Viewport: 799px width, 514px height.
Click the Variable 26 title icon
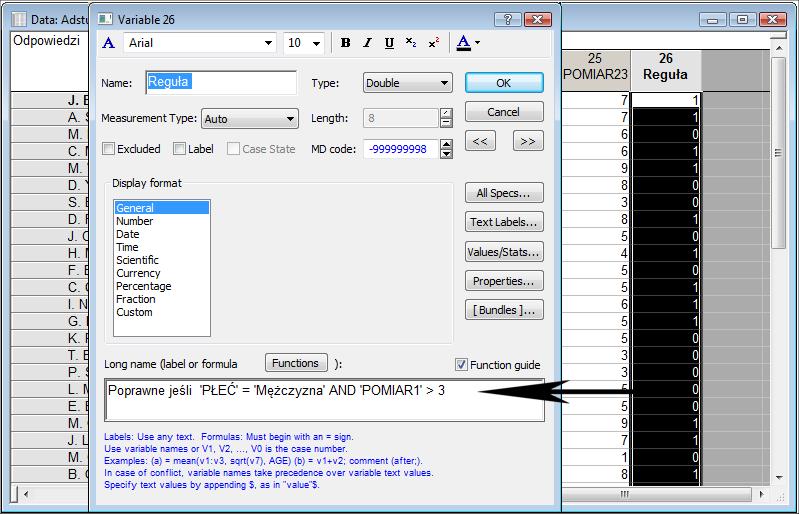click(105, 19)
